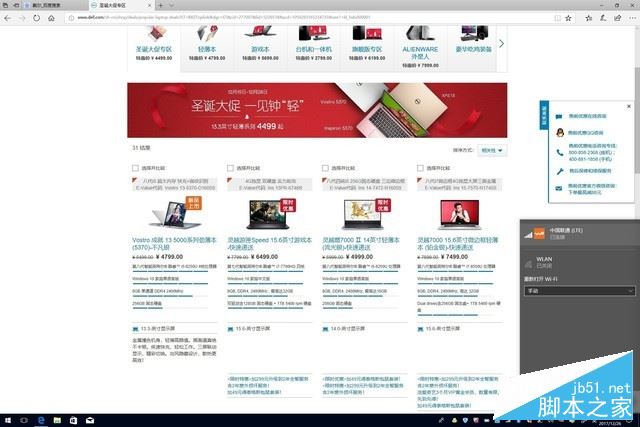The width and height of the screenshot is (640, 427).
Task: Tick compare checkbox for 15.6 gaming laptop
Action: pos(230,168)
